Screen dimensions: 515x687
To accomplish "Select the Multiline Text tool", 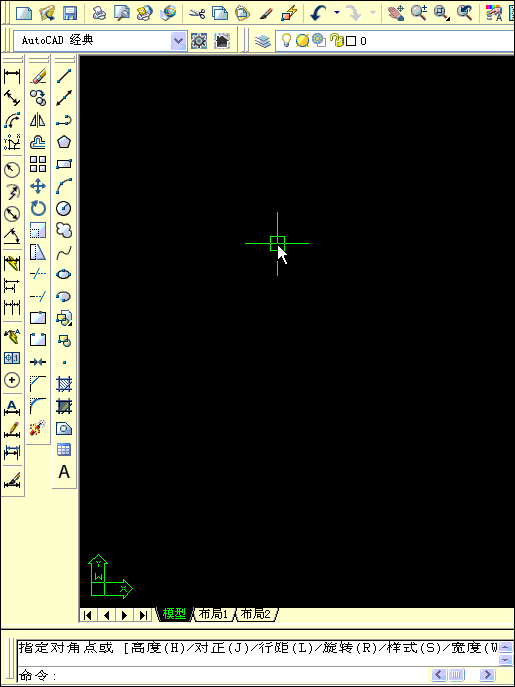I will click(x=64, y=472).
